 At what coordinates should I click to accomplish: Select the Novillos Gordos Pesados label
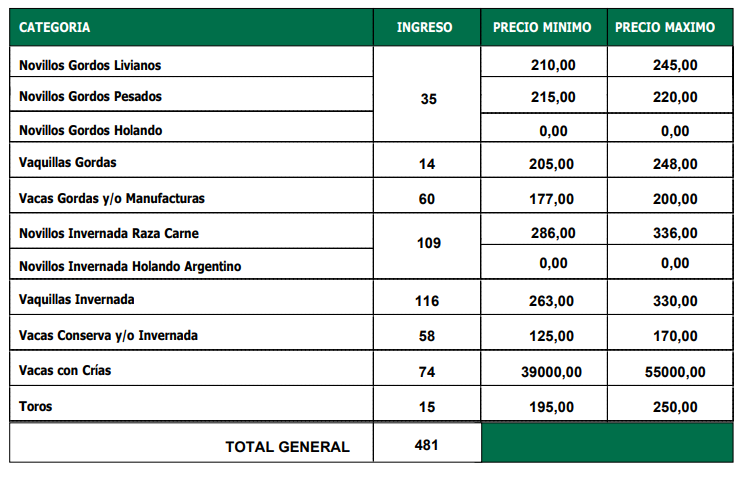point(90,97)
